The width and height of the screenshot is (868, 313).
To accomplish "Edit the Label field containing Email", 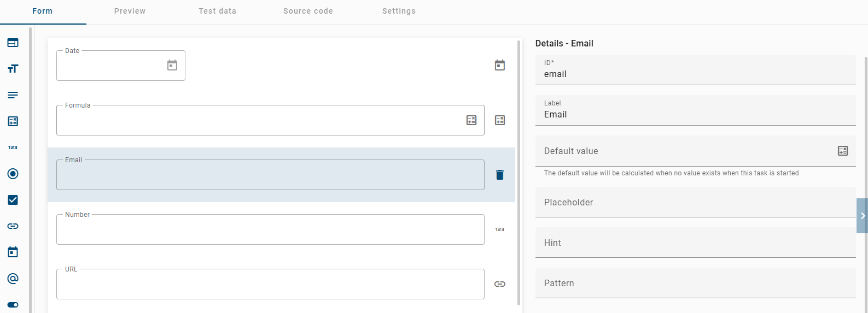I will [696, 110].
